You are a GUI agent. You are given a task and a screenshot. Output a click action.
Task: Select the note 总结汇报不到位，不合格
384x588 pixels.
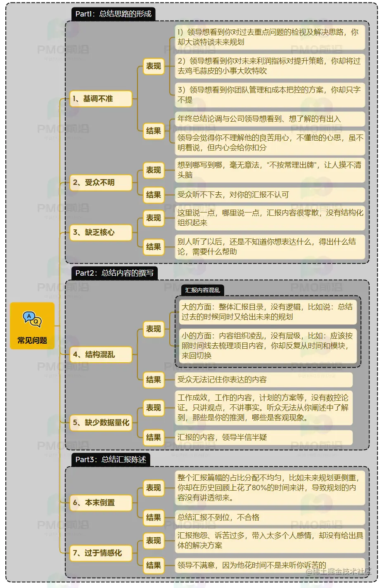coord(270,517)
